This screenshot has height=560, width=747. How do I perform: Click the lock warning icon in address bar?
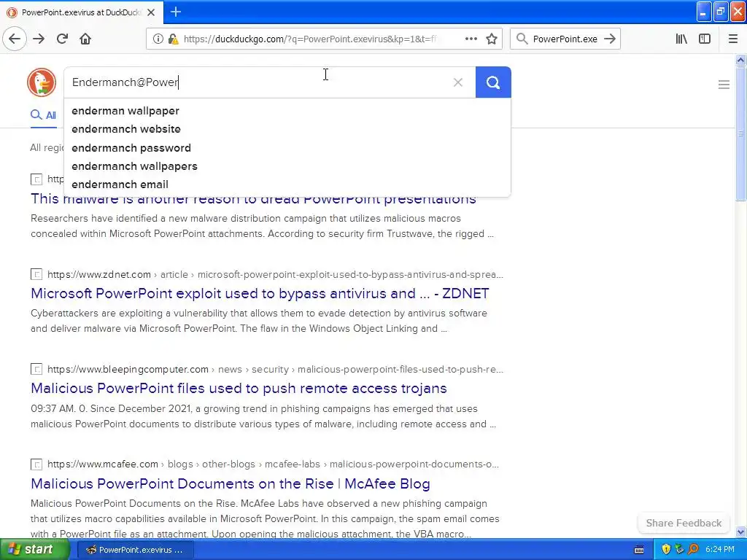coord(174,39)
